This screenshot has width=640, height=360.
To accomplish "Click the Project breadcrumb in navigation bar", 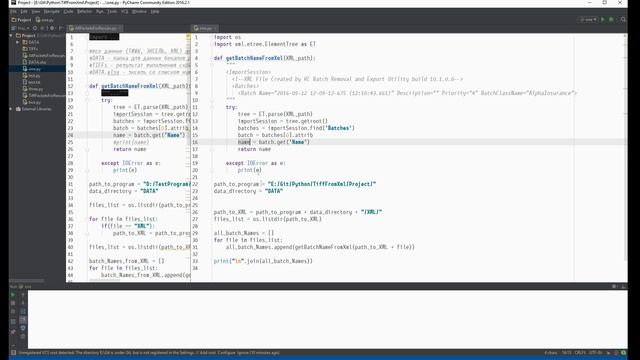I will (21, 20).
